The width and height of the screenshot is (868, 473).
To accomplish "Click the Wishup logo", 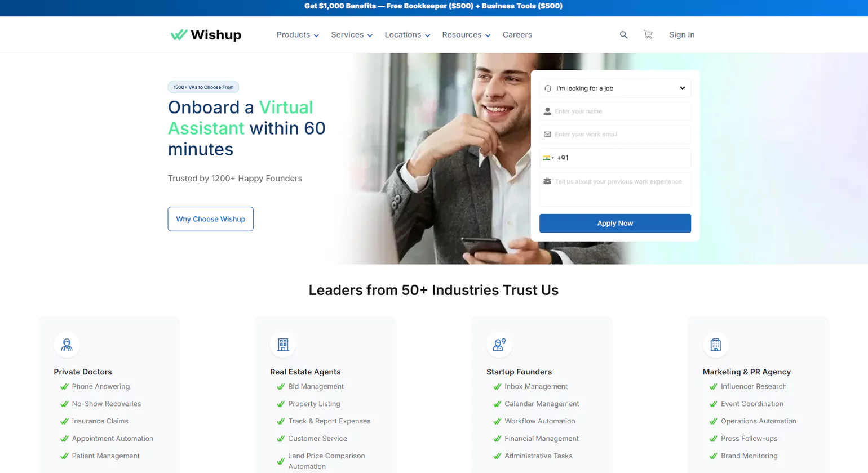I will click(205, 34).
